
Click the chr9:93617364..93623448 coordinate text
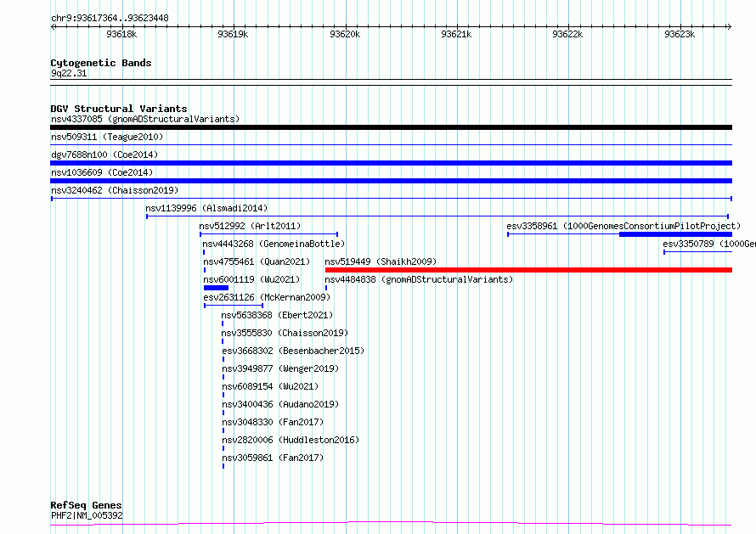[x=110, y=19]
